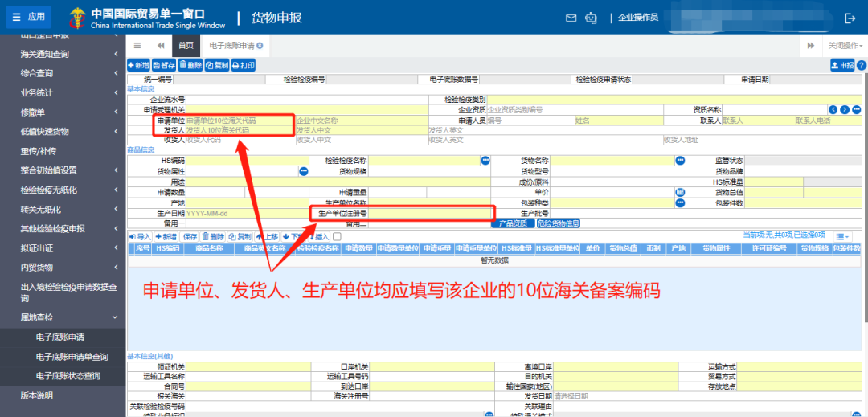Click the blue help question mark icon

(862, 65)
